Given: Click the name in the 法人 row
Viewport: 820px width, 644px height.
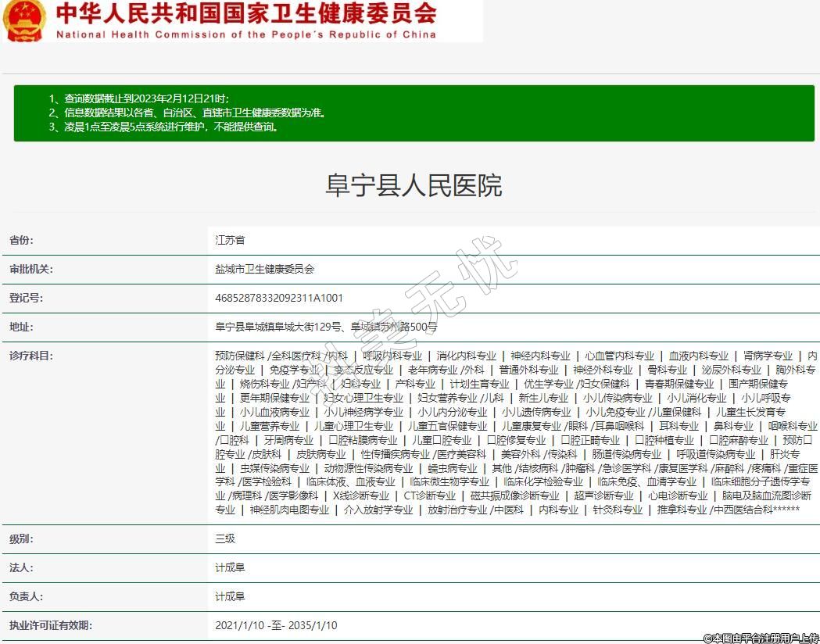Looking at the screenshot, I should click(x=230, y=567).
